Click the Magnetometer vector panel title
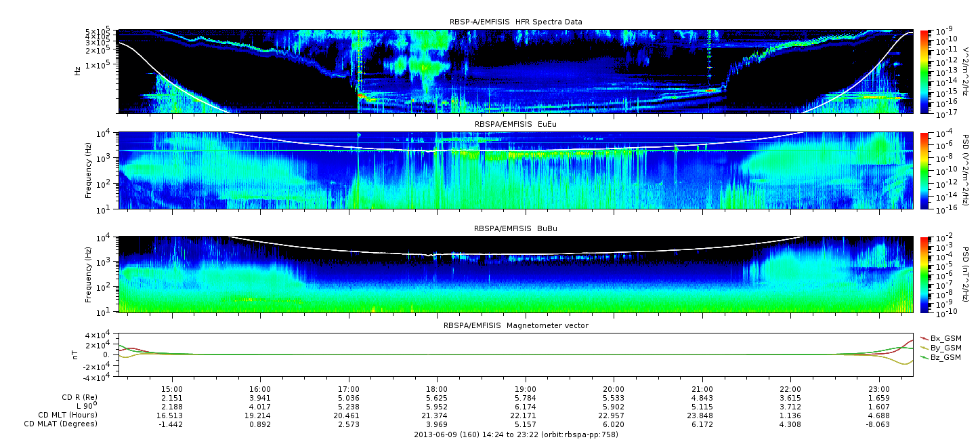The image size is (980, 446). coord(515,326)
